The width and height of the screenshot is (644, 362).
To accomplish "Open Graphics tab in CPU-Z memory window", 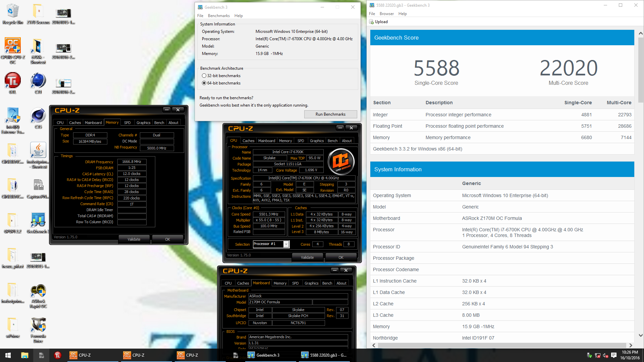I will (143, 123).
